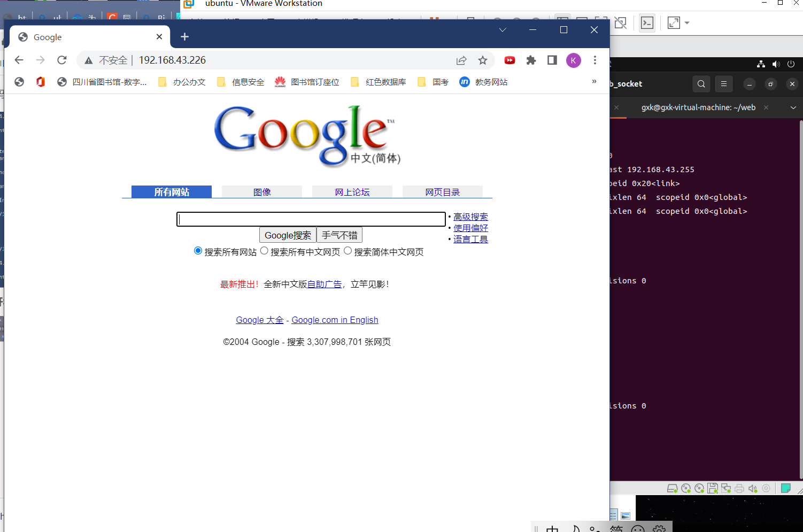Switch to the 网页目录 tab
Screen dimensions: 803x532
click(443, 192)
